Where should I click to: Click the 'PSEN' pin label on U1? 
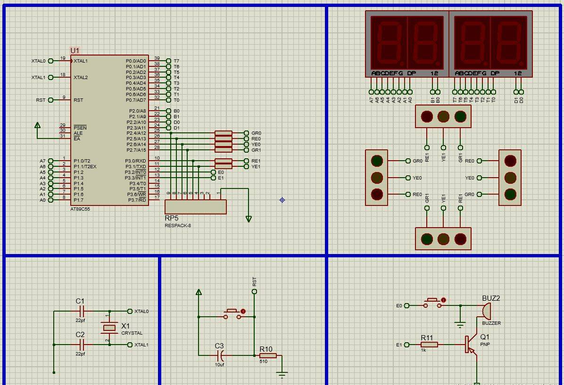[x=79, y=128]
